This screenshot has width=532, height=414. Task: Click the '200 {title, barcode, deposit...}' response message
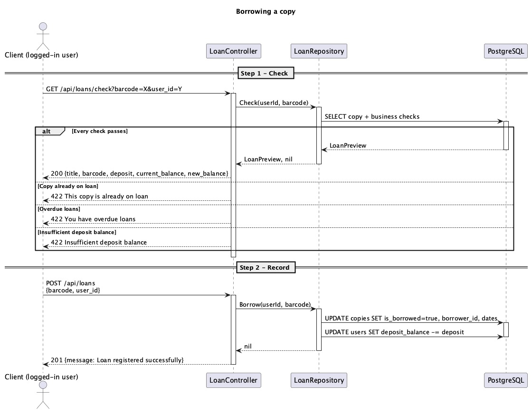(x=140, y=174)
